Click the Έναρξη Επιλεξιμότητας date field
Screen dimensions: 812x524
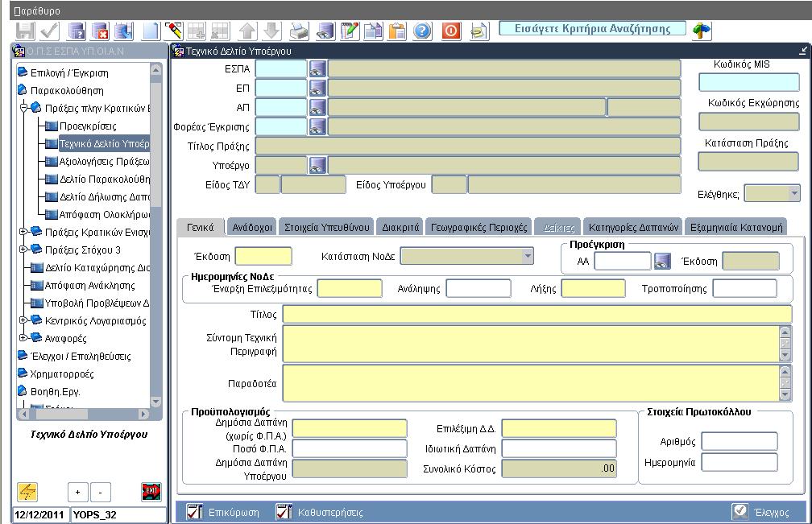(x=350, y=288)
